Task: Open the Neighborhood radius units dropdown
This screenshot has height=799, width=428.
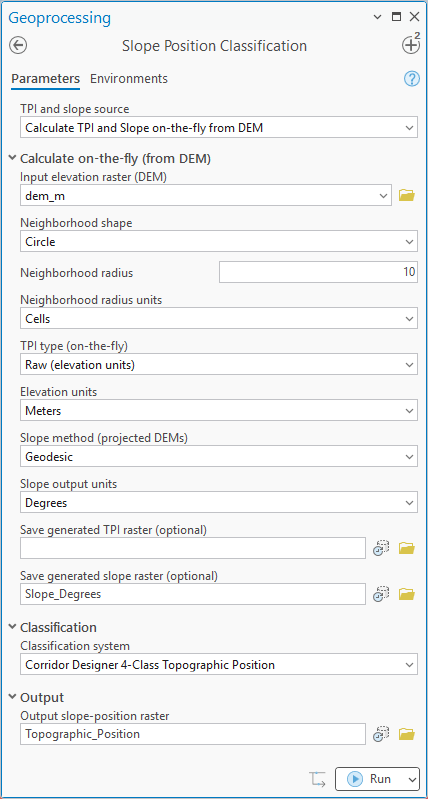Action: 219,318
